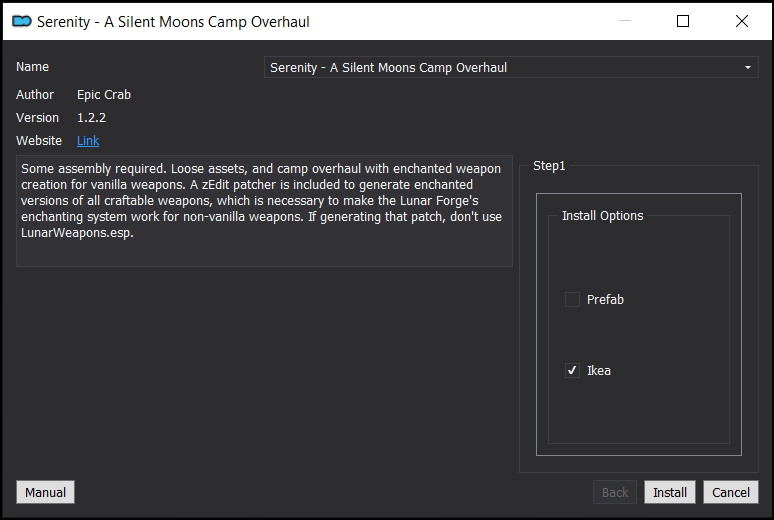Click the Ikea option label text

(x=599, y=370)
